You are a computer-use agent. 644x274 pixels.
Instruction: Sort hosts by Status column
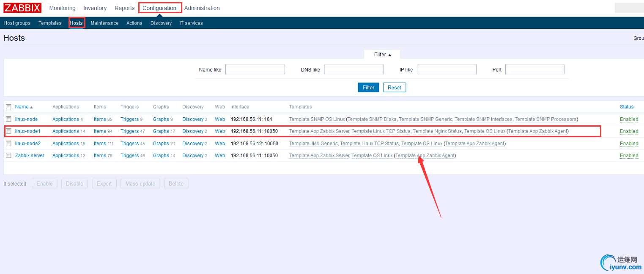pos(627,107)
